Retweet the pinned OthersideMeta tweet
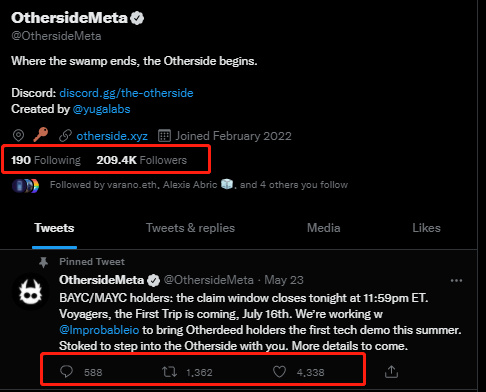The image size is (486, 392). [170, 372]
